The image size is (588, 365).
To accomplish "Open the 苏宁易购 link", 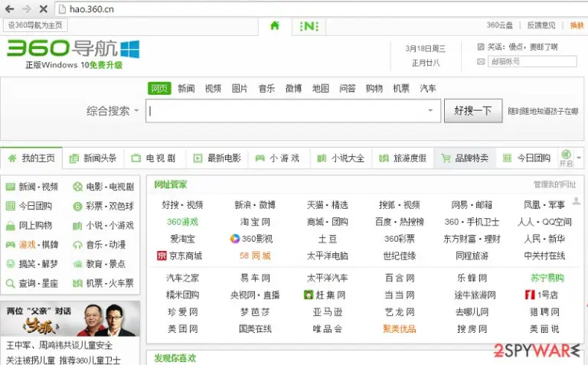I will pos(547,278).
